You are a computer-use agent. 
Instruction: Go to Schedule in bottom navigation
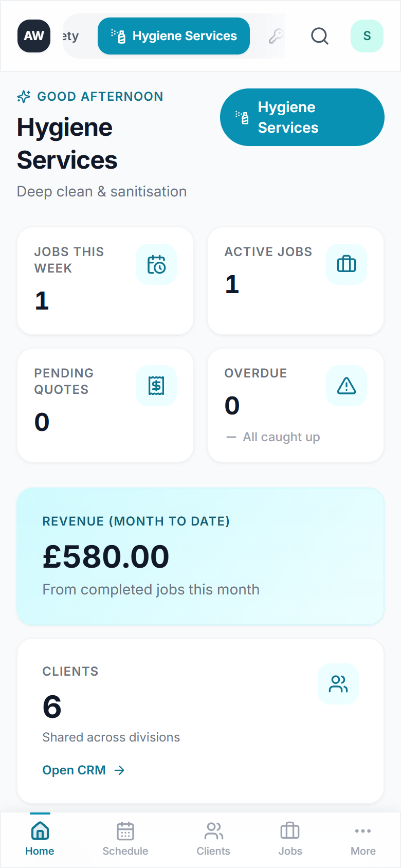[125, 839]
